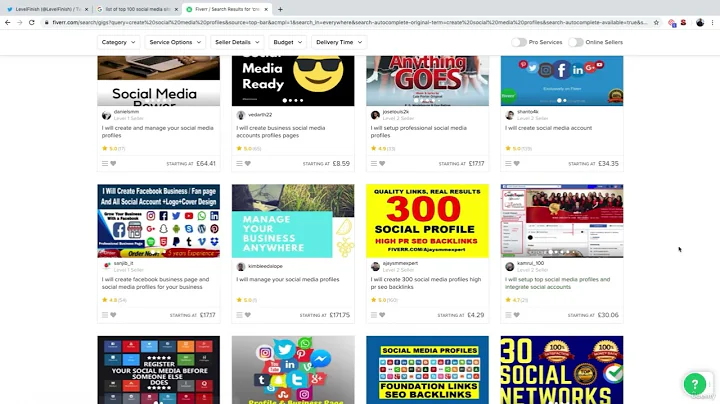Viewport: 720px width, 404px height.
Task: Open 'setup professional social media profiles' gig
Action: [418, 132]
